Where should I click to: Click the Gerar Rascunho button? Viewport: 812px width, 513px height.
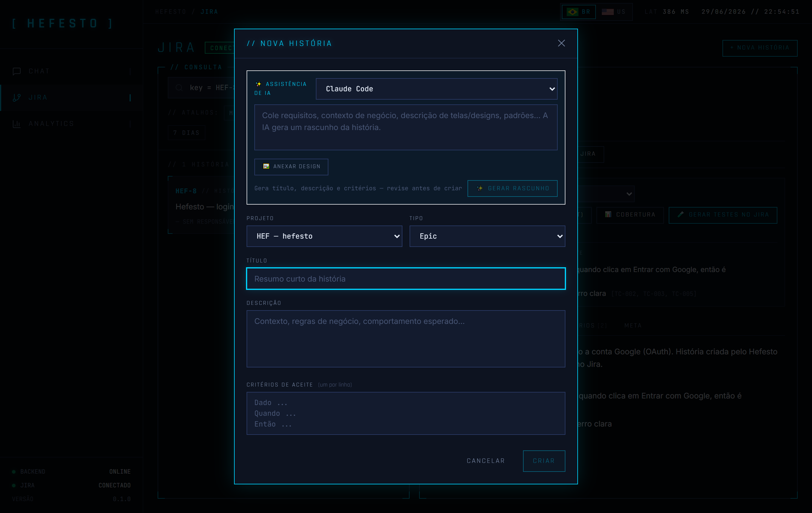click(x=512, y=188)
